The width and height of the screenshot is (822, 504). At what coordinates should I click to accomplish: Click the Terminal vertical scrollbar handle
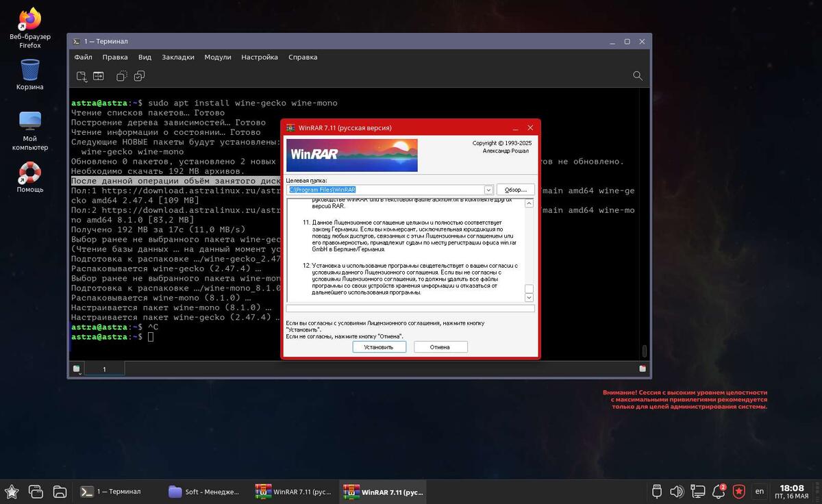coord(644,351)
